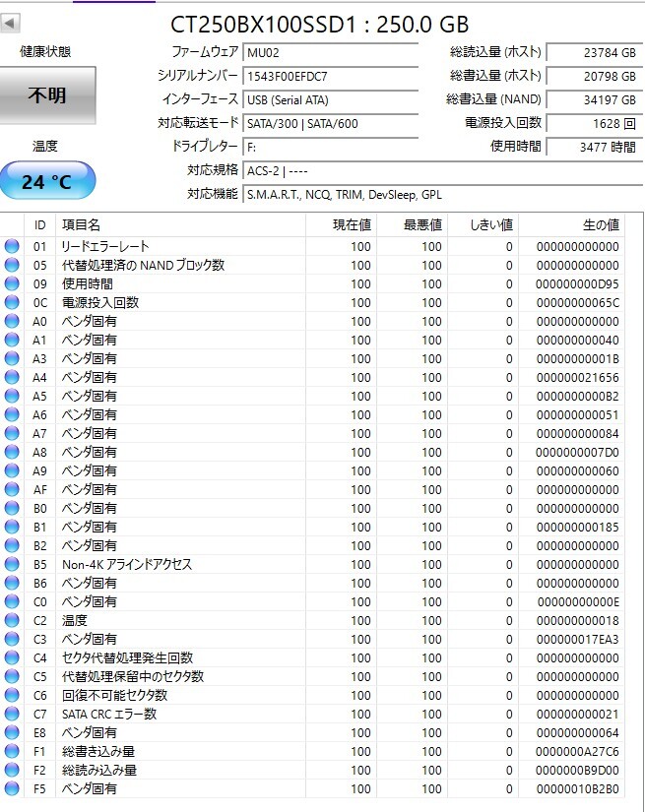Click the 現在値 column header
The height and width of the screenshot is (812, 645).
342,225
